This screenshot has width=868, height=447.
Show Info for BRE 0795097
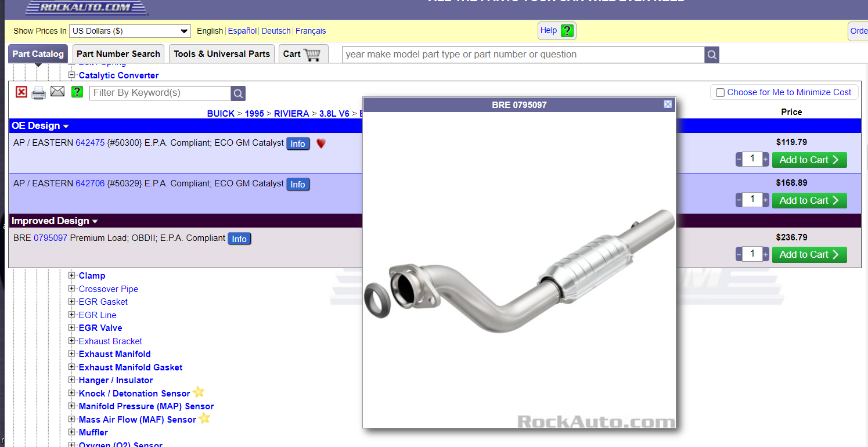[239, 239]
